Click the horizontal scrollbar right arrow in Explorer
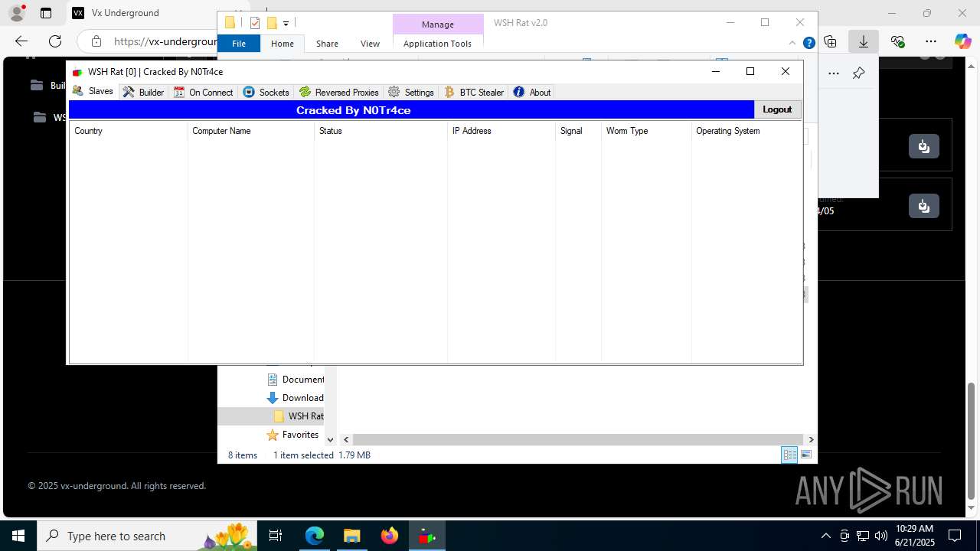Image resolution: width=980 pixels, height=551 pixels. click(811, 439)
